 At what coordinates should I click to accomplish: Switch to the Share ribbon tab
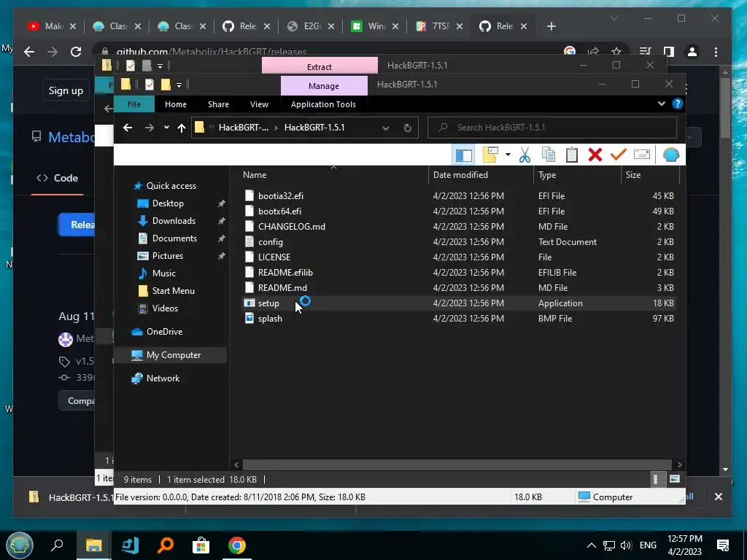(218, 104)
